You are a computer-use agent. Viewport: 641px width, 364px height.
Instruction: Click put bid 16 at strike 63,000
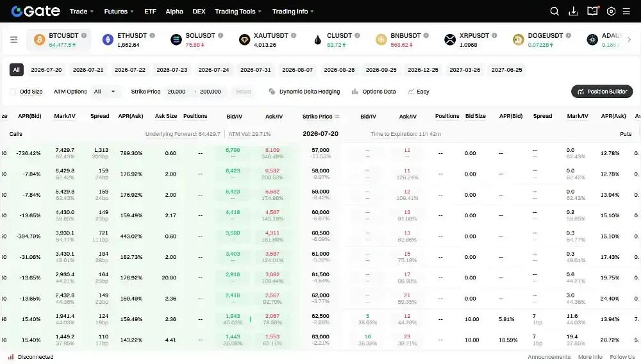pyautogui.click(x=367, y=337)
